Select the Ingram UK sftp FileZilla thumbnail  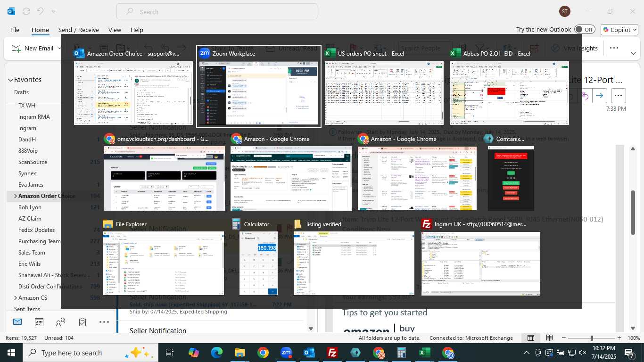[x=481, y=257]
